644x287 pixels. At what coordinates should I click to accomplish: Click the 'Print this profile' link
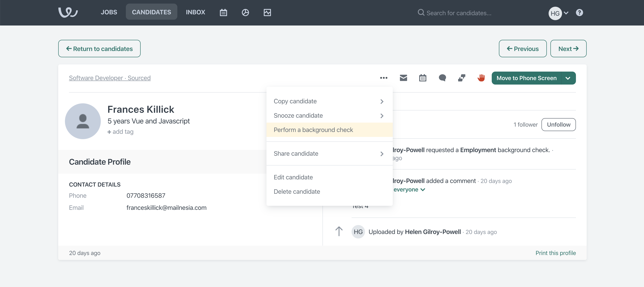tap(555, 253)
